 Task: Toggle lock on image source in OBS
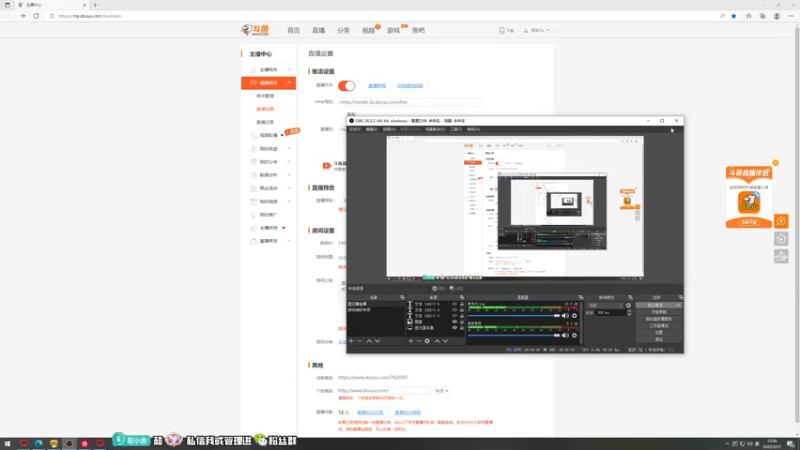[x=462, y=322]
